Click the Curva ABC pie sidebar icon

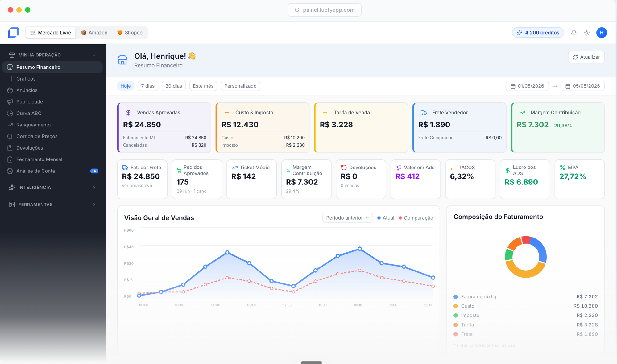(10, 113)
